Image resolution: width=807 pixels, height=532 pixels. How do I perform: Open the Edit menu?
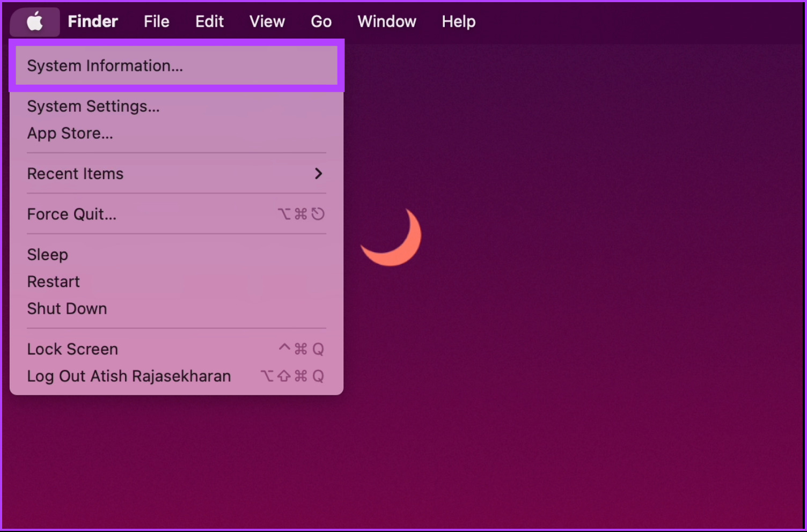point(209,21)
